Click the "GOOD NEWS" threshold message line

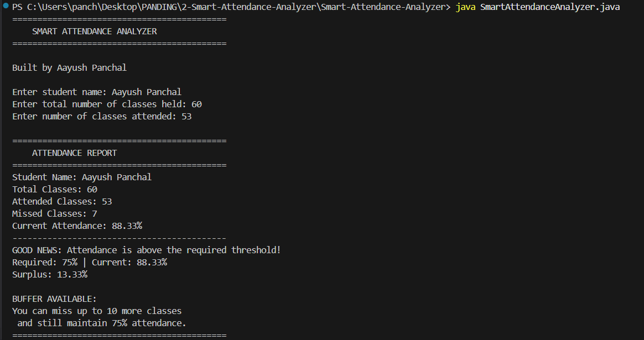point(147,250)
